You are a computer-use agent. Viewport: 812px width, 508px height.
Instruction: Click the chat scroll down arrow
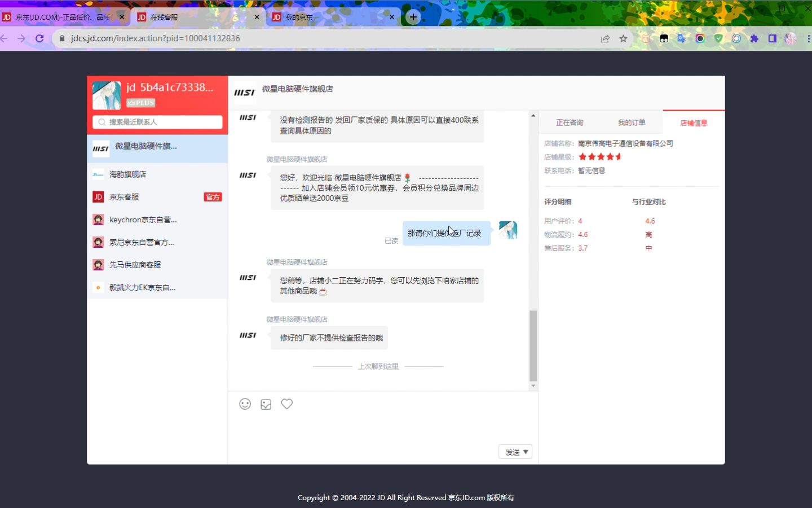click(x=533, y=386)
